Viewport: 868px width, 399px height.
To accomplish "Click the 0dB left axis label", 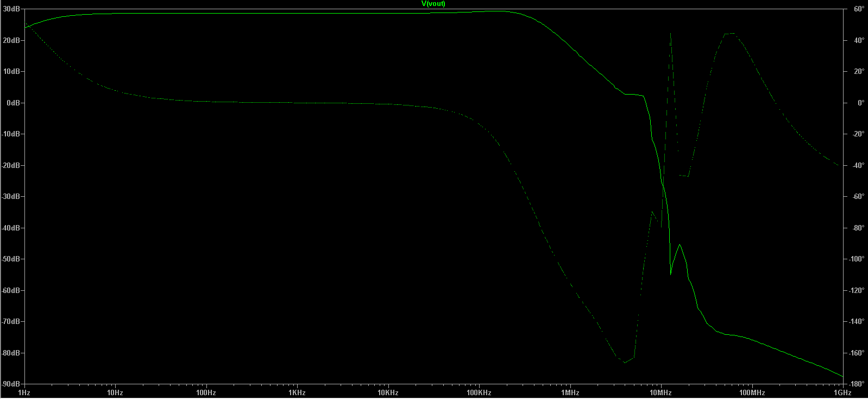I will 13,103.
